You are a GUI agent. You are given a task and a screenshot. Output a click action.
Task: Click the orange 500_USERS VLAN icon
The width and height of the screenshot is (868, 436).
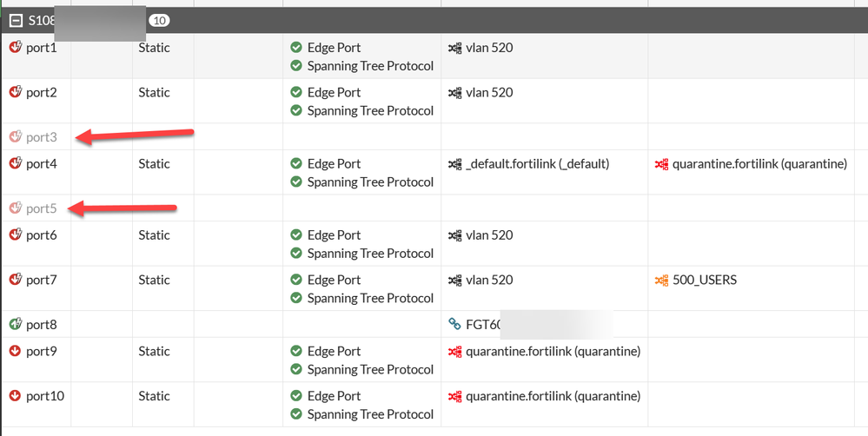pyautogui.click(x=662, y=280)
